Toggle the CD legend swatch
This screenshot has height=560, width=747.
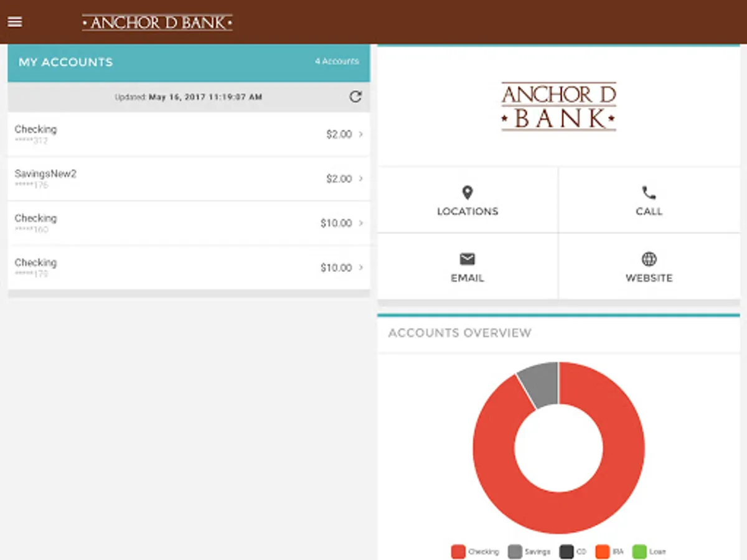[x=566, y=552]
